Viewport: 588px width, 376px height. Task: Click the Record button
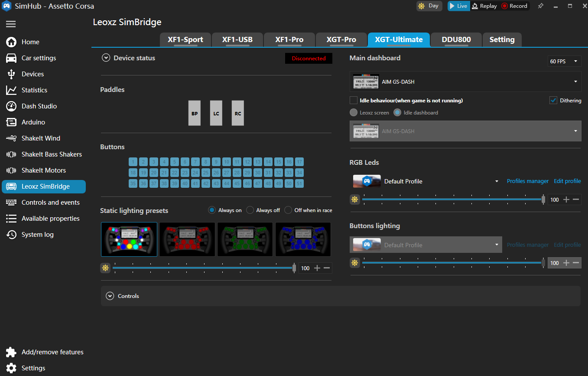click(514, 6)
